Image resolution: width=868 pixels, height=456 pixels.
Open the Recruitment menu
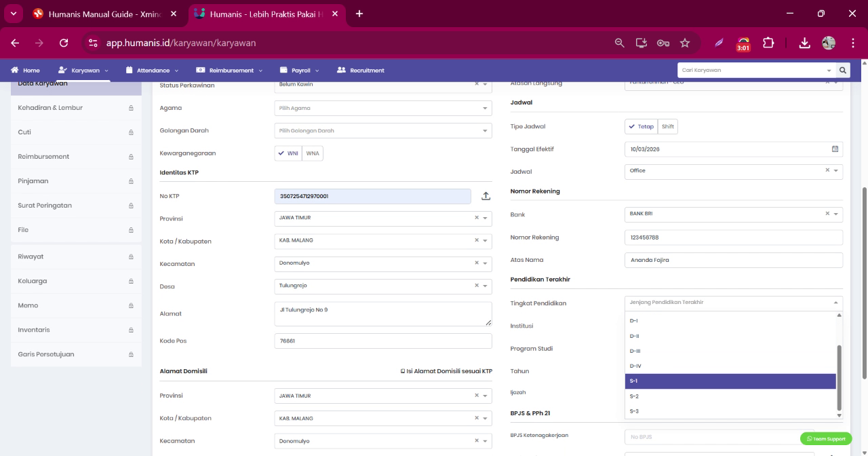coord(360,70)
